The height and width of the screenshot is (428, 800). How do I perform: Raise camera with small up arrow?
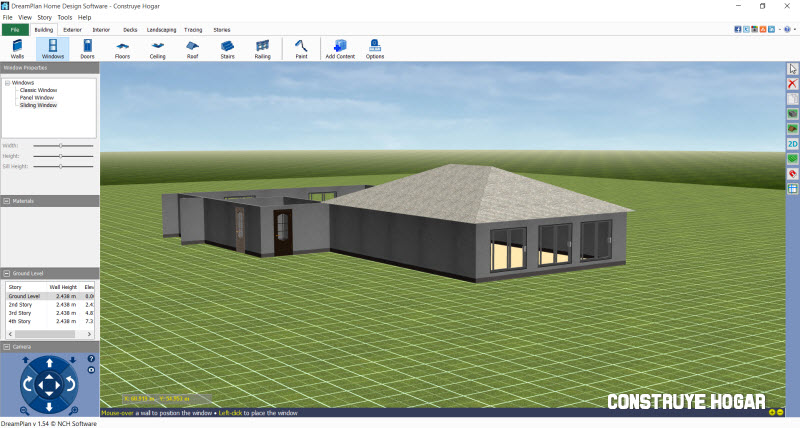pyautogui.click(x=26, y=360)
